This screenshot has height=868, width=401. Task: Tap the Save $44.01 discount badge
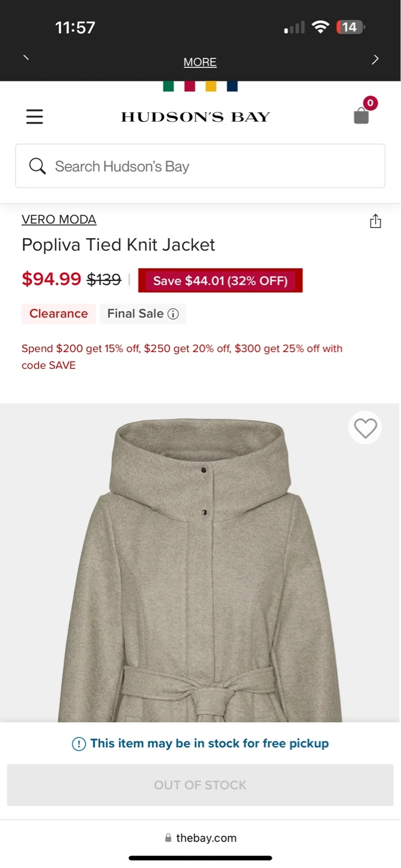pyautogui.click(x=220, y=280)
